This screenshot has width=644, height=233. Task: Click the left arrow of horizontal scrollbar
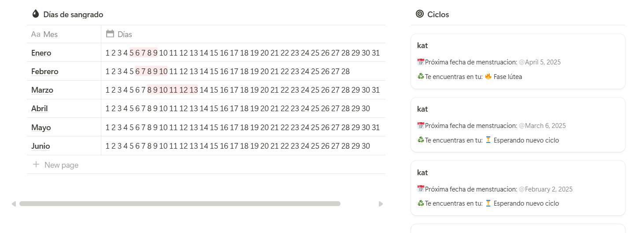(14, 204)
